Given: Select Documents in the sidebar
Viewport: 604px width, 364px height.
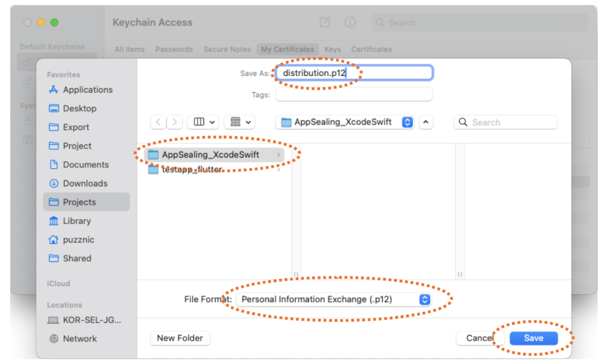Looking at the screenshot, I should pyautogui.click(x=86, y=165).
